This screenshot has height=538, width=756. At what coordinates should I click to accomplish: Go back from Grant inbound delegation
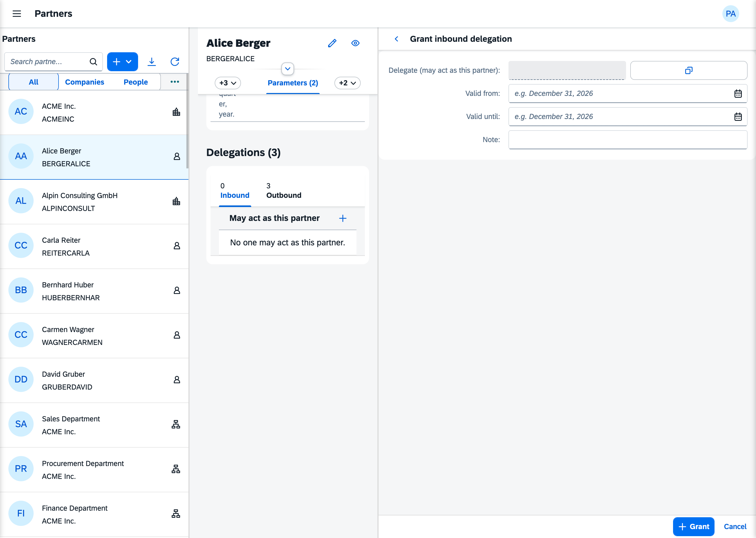[x=396, y=39]
